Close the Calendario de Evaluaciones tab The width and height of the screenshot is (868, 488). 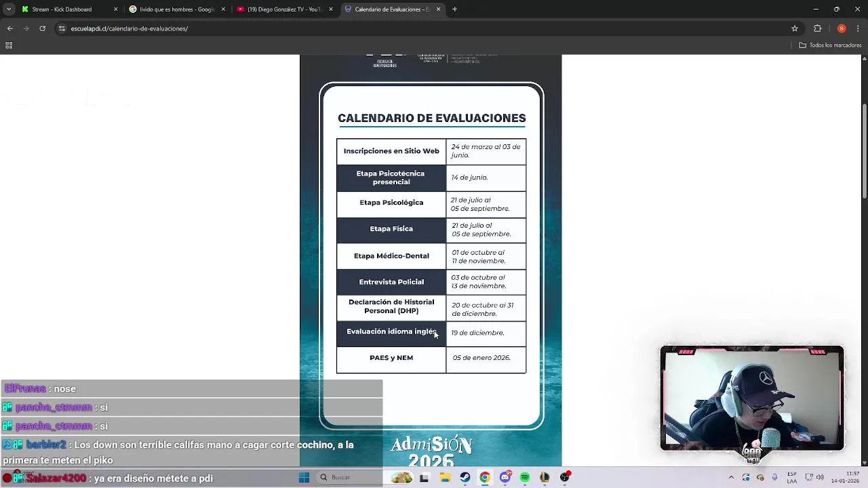(438, 9)
